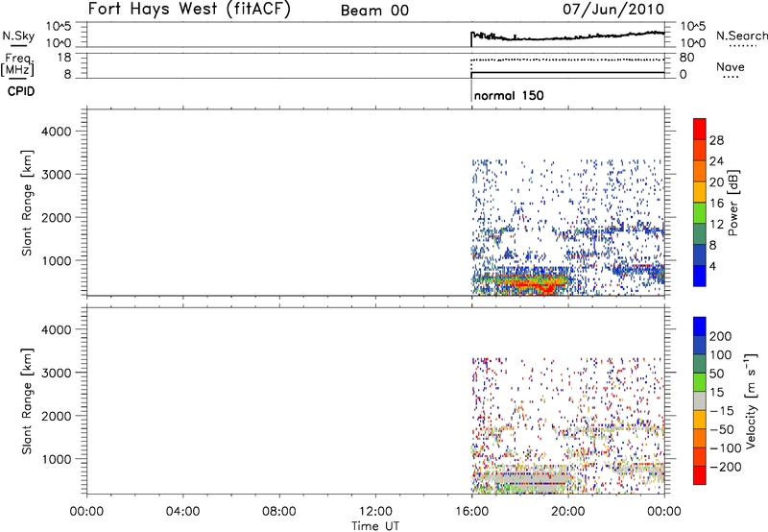The height and width of the screenshot is (532, 768).
Task: Click the "80" label on the Nave axis
Action: 686,58
